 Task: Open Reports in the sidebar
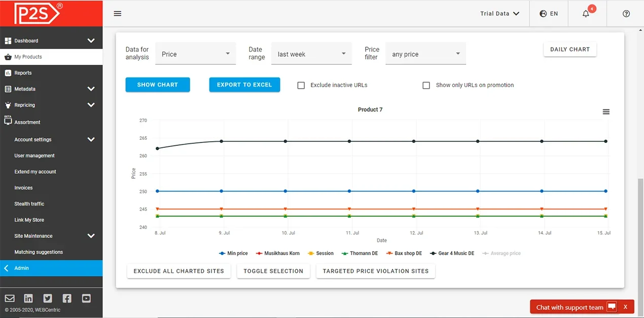(23, 73)
